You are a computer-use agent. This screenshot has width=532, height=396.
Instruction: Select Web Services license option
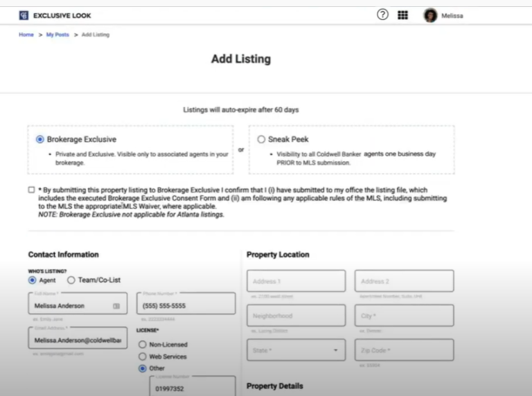pyautogui.click(x=143, y=357)
